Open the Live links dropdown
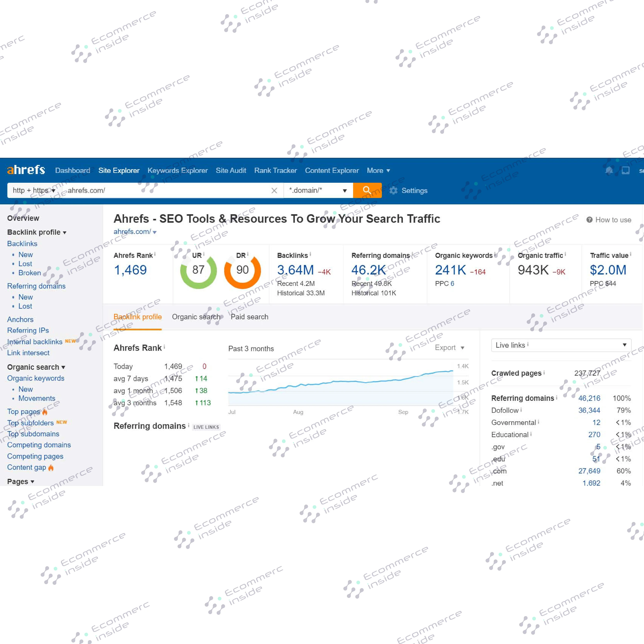Viewport: 644px width, 644px height. tap(561, 345)
